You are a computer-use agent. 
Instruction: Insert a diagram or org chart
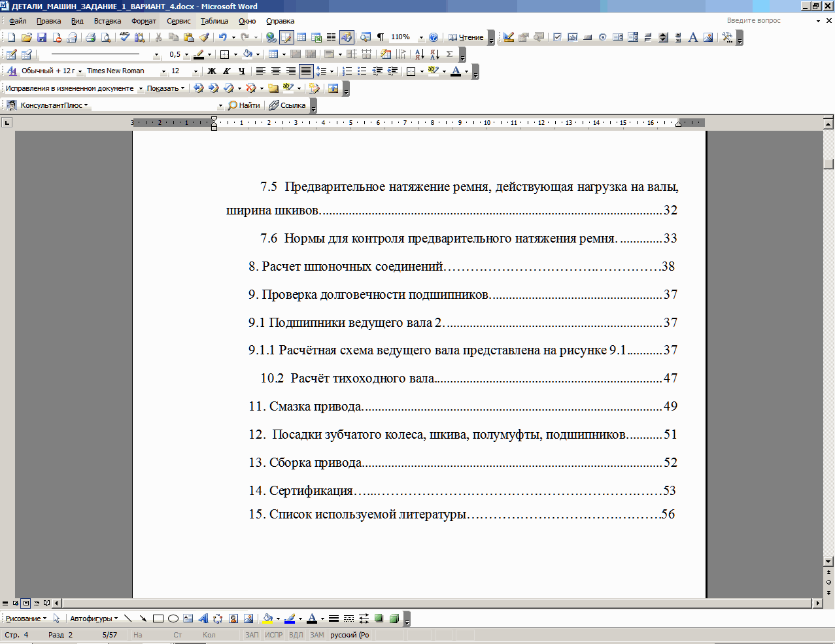click(218, 619)
